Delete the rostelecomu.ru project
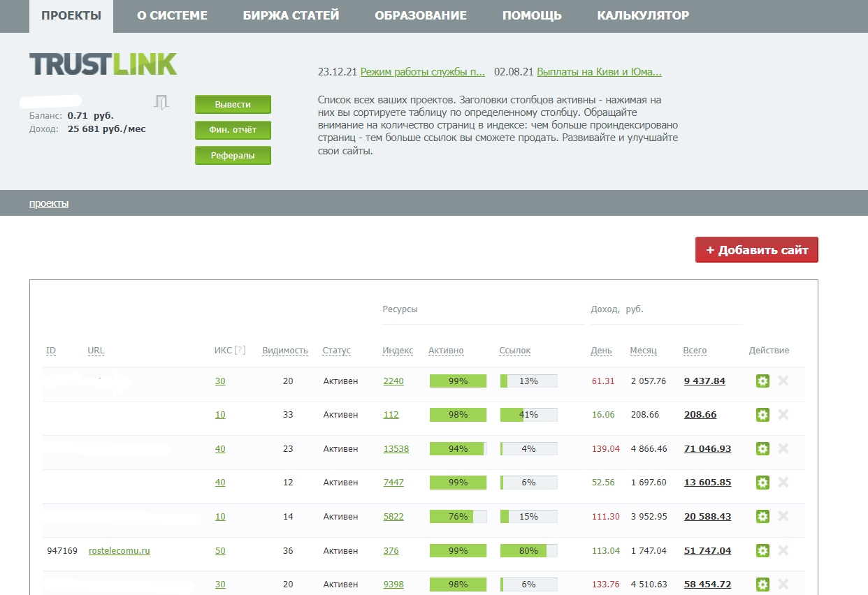This screenshot has height=595, width=868. 783,550
